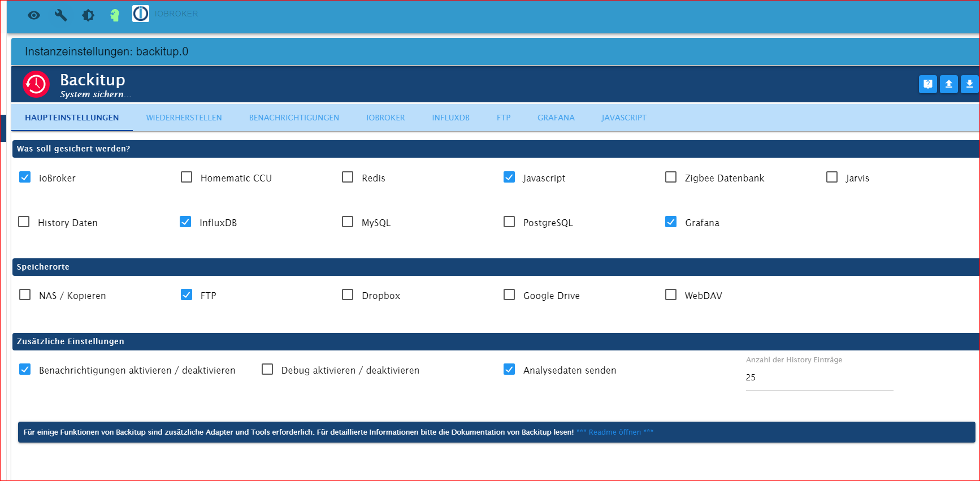Select the Javascript tab
This screenshot has height=481, width=980.
click(x=624, y=118)
